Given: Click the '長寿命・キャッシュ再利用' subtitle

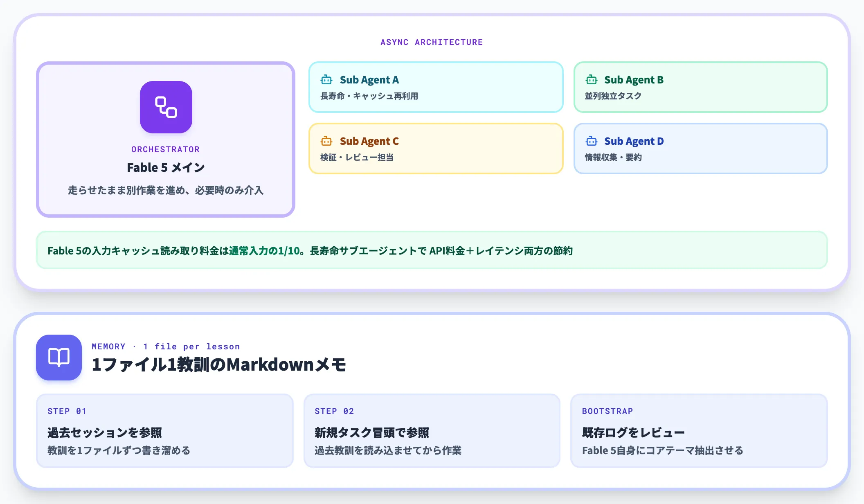Looking at the screenshot, I should (369, 96).
